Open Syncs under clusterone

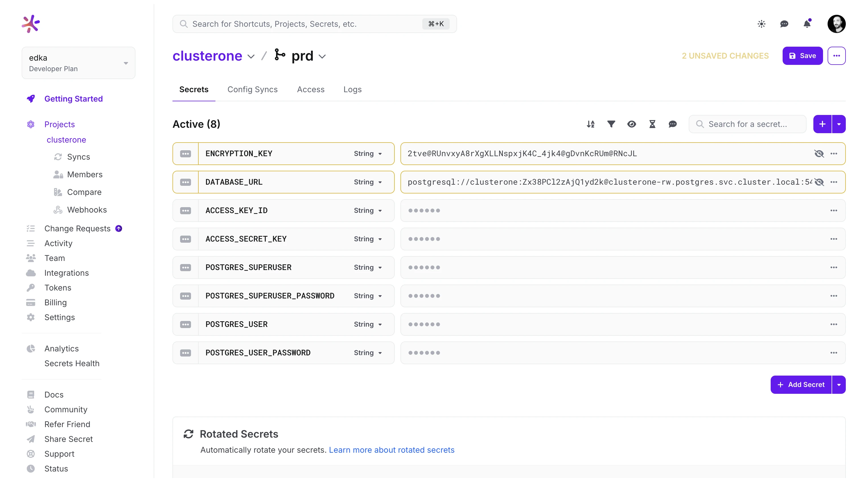[79, 157]
